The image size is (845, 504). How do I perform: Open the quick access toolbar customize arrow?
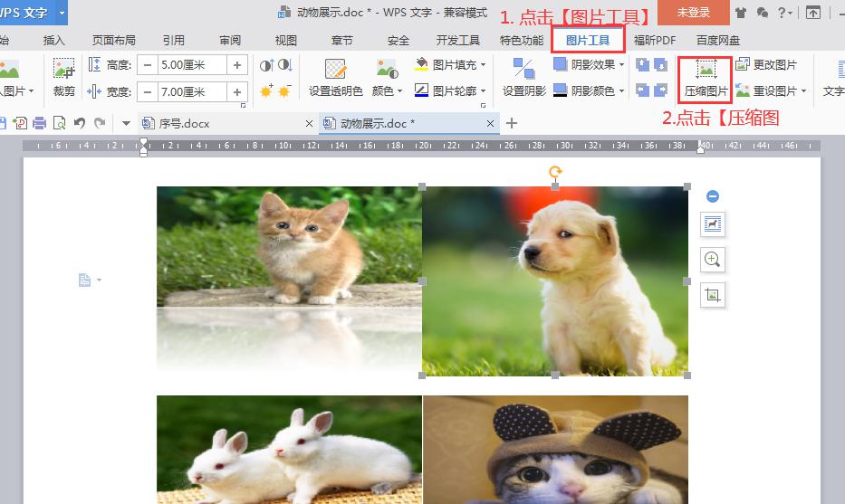[126, 123]
